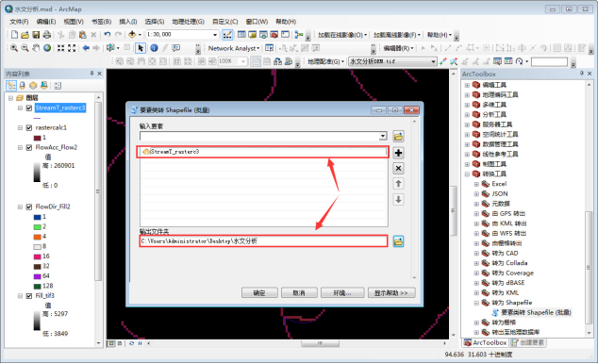Expand the 转为 CAD toolset

(x=476, y=254)
